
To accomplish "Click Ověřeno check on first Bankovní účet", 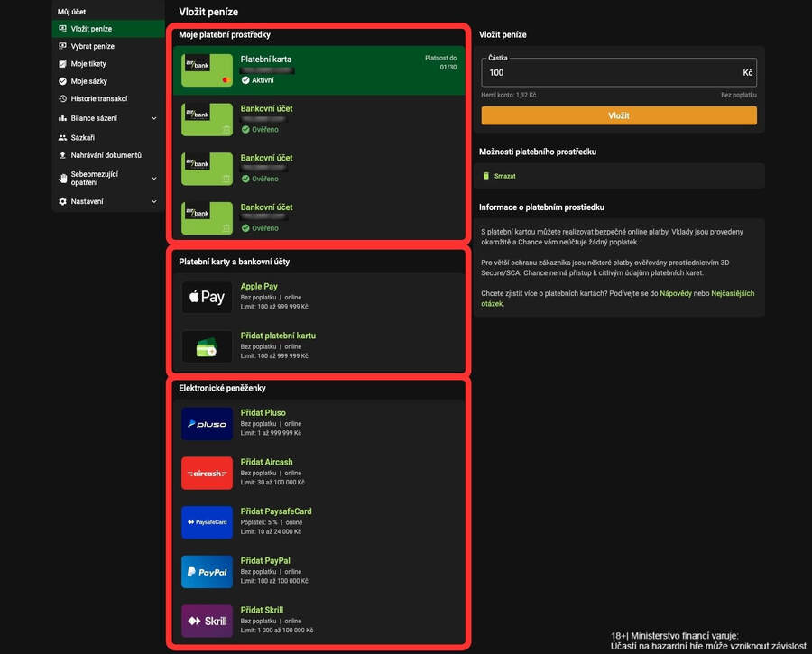I will 245,130.
